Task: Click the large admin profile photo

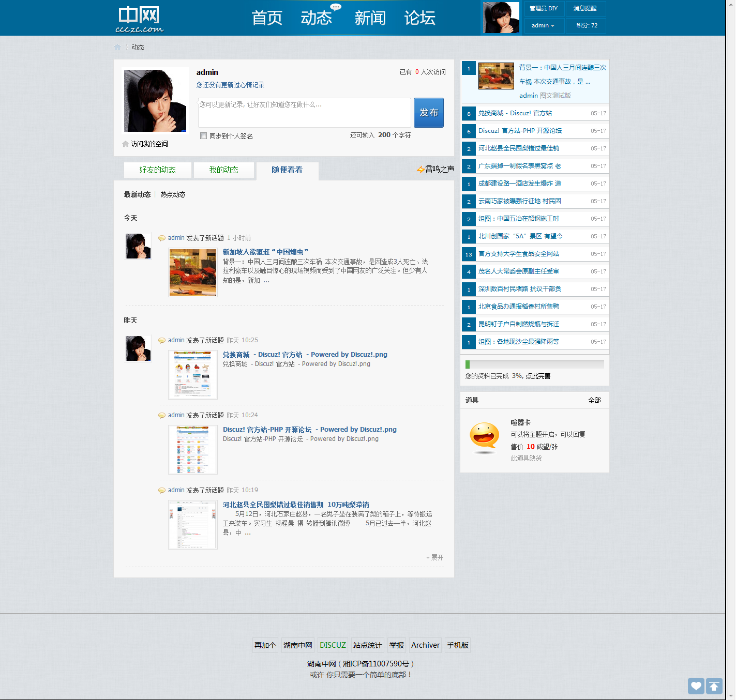Action: [x=155, y=101]
